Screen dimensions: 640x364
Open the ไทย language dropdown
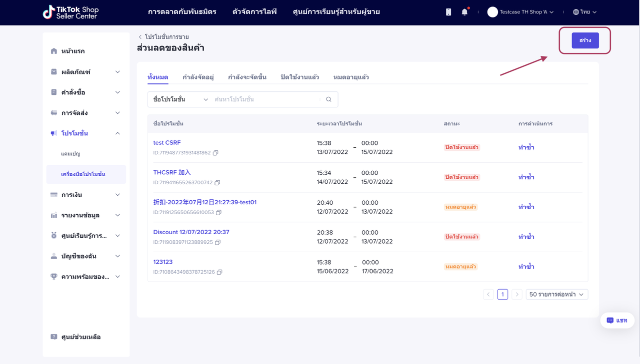[585, 12]
